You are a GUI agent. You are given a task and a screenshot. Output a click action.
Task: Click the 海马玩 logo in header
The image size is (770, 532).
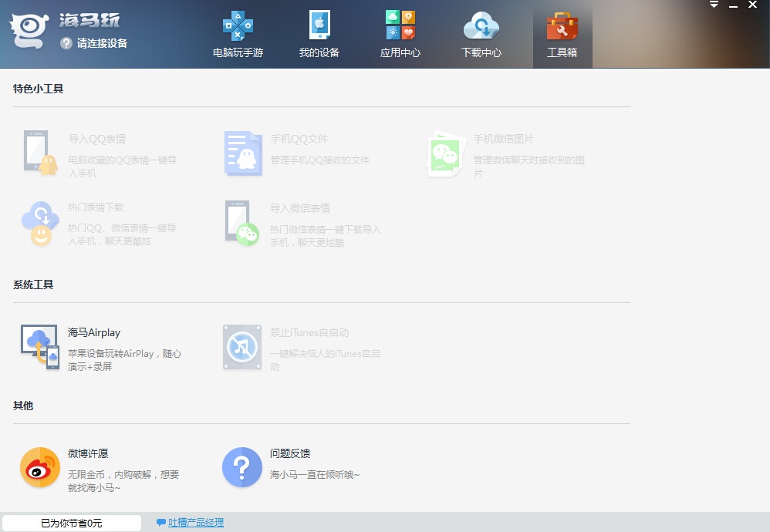point(29,29)
